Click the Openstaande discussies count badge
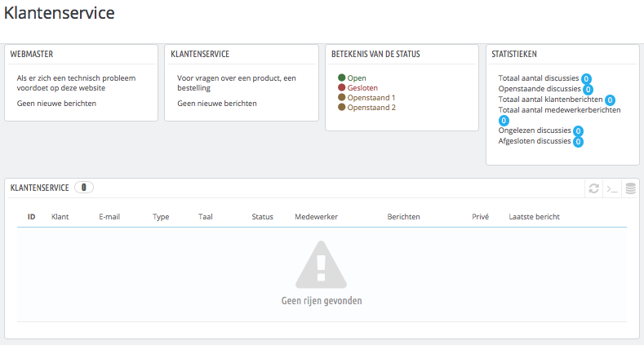The width and height of the screenshot is (644, 345). click(588, 90)
